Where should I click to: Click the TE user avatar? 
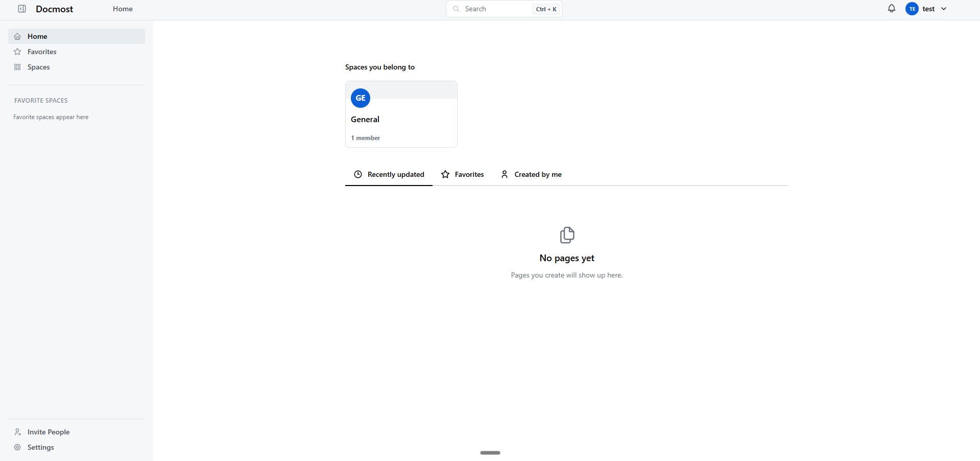click(912, 9)
